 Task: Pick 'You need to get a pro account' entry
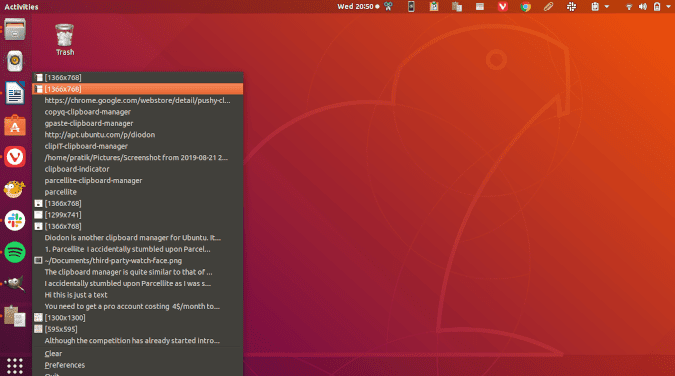[138, 306]
